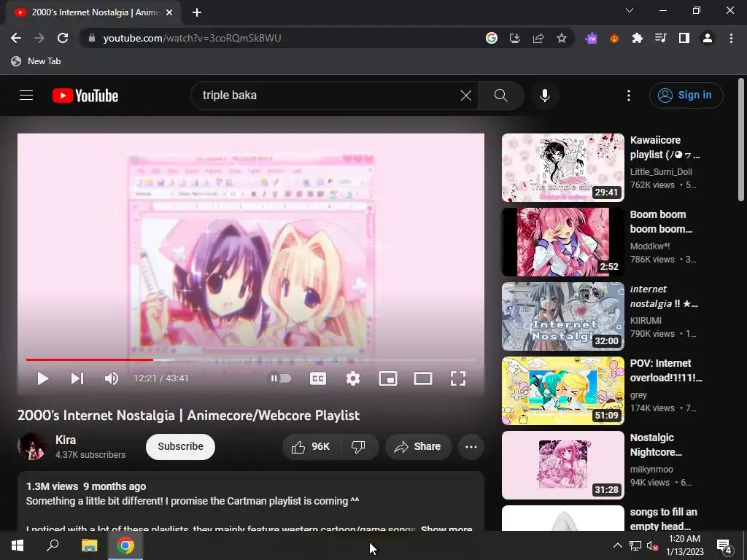Open POV: Internet overload video thumbnail
The width and height of the screenshot is (747, 560).
click(562, 391)
